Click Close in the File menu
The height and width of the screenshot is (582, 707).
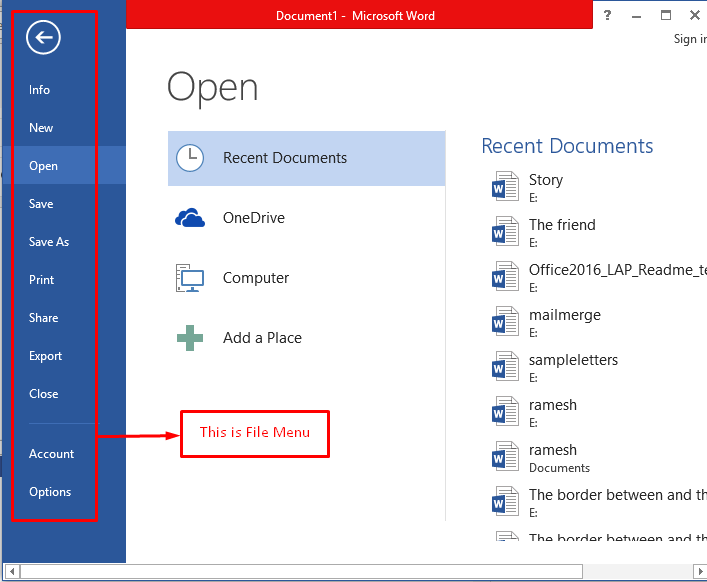[43, 394]
